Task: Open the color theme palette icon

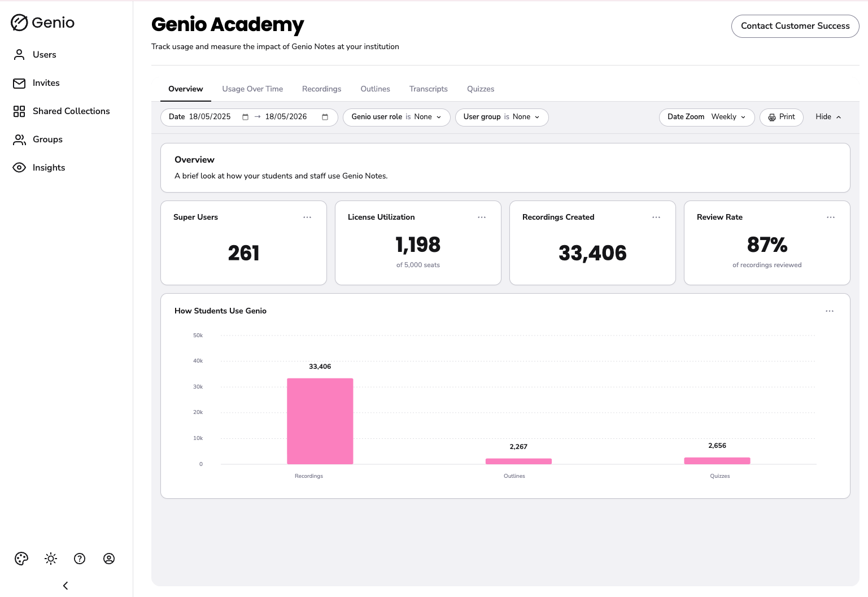Action: (x=21, y=559)
